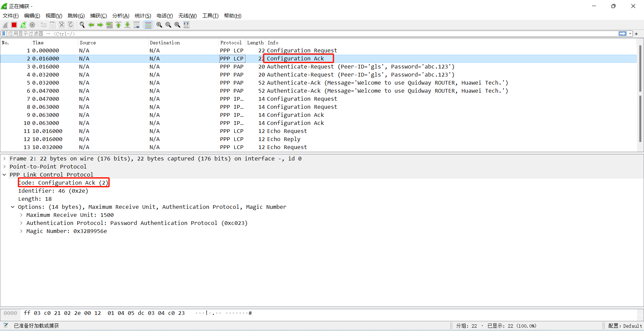
Task: Jump to the last packet icon
Action: click(x=127, y=25)
